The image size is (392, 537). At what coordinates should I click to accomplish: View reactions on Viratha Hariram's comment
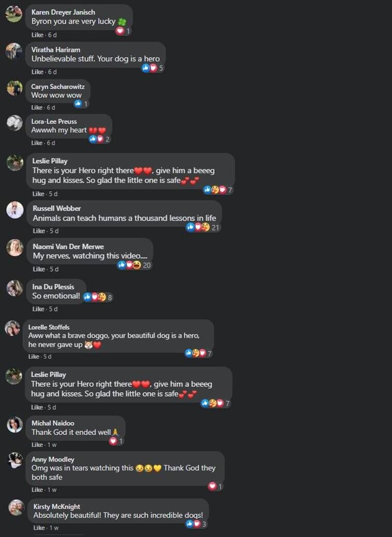153,68
